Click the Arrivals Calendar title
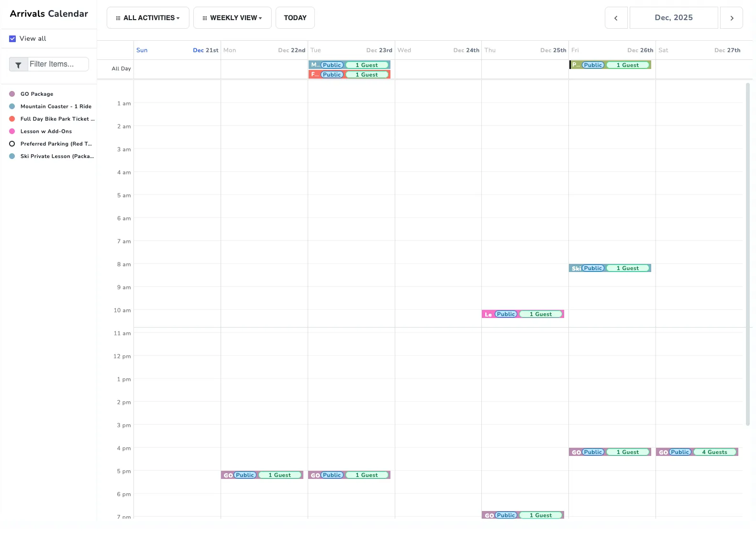Image resolution: width=756 pixels, height=534 pixels. coord(49,14)
